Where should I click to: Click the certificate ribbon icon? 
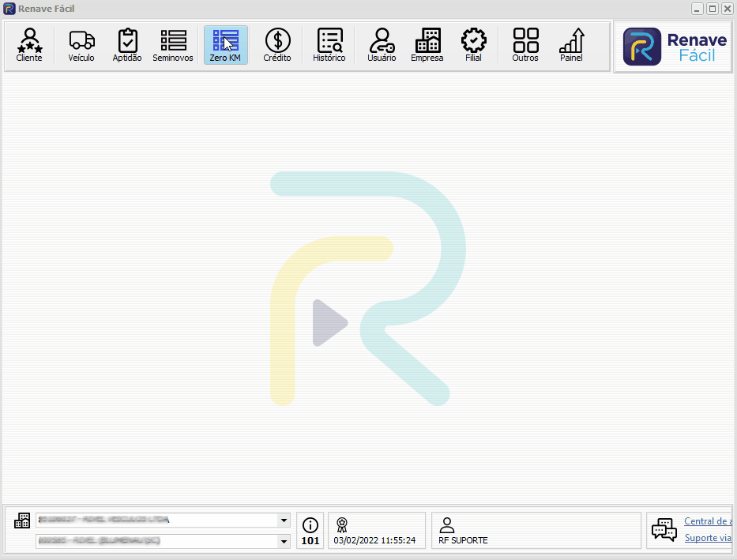[342, 524]
